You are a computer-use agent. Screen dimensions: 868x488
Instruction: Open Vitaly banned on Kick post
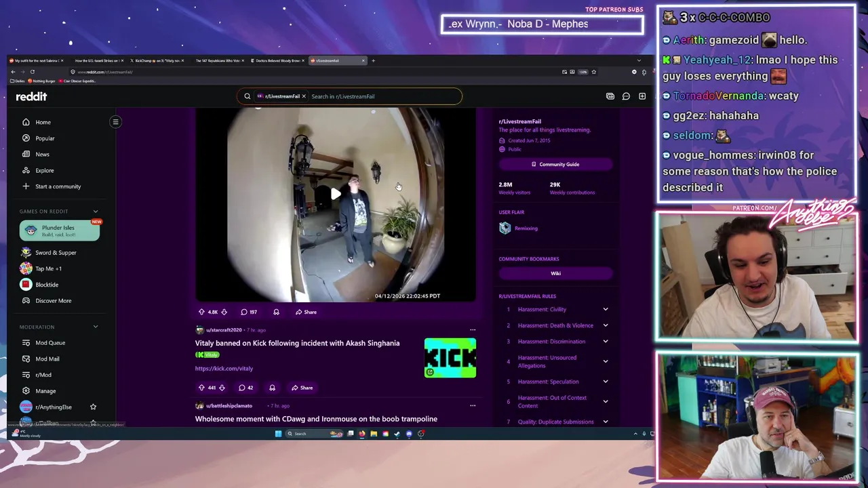click(x=297, y=343)
